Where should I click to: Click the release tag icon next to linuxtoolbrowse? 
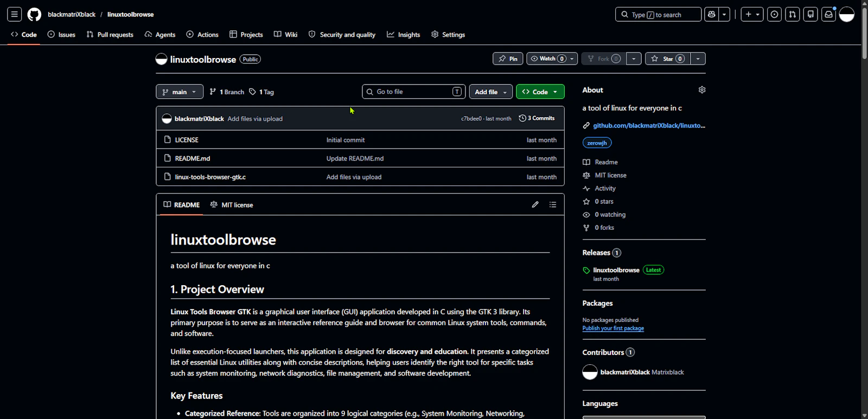click(x=586, y=270)
